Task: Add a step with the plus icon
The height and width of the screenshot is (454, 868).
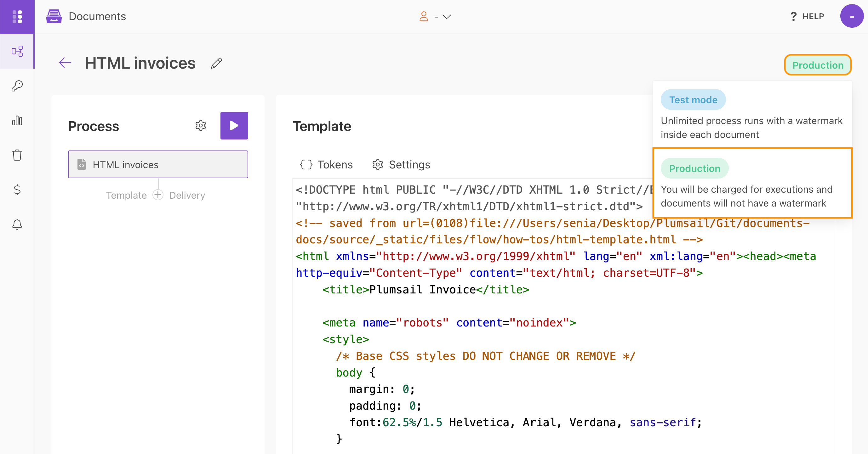Action: pos(158,195)
